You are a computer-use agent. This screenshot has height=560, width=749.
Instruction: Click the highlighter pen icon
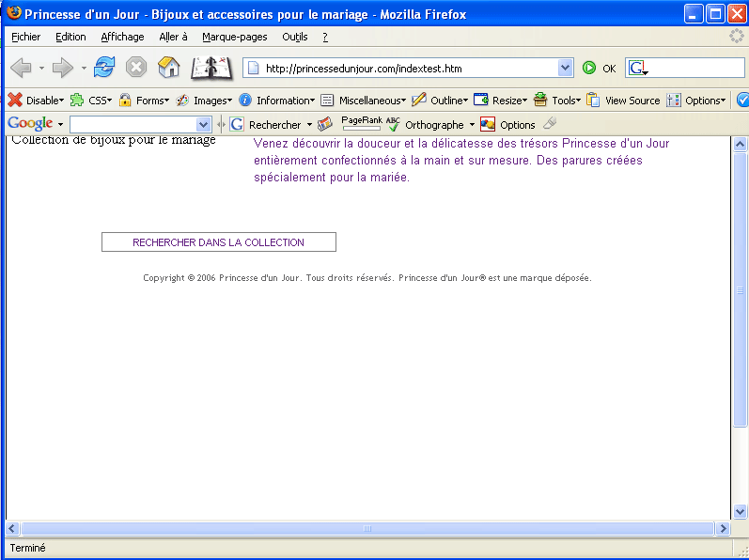point(550,123)
